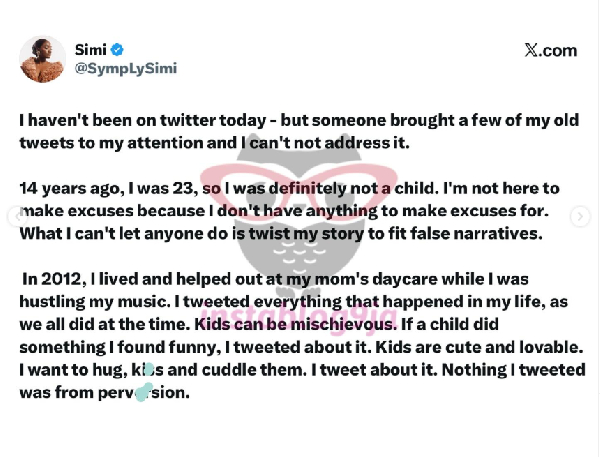Viewport: 600px width, 457px height.
Task: Click the X.com logo
Action: coord(550,50)
